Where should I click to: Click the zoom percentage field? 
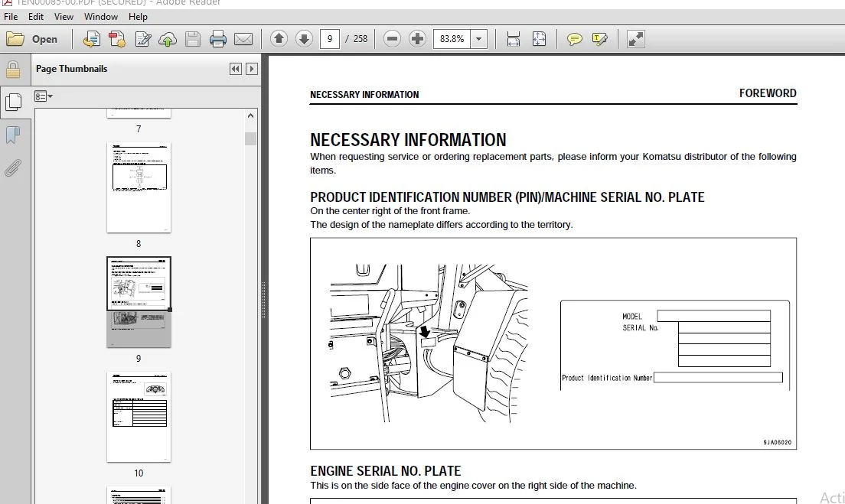452,39
